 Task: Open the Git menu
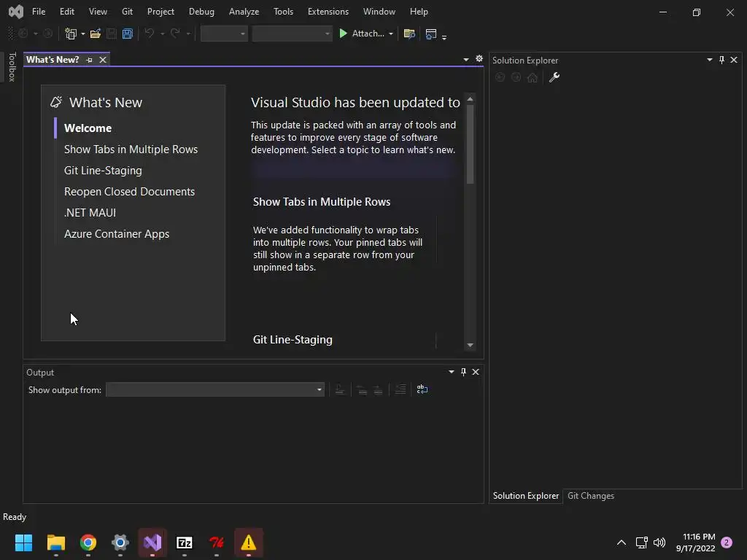[x=127, y=12]
